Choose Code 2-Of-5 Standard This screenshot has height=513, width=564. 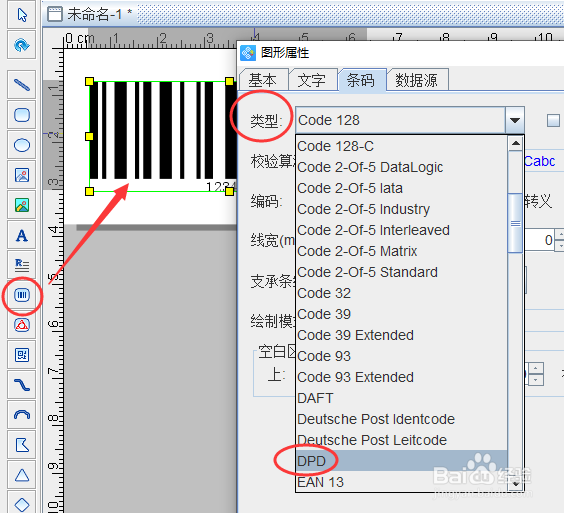click(x=401, y=272)
